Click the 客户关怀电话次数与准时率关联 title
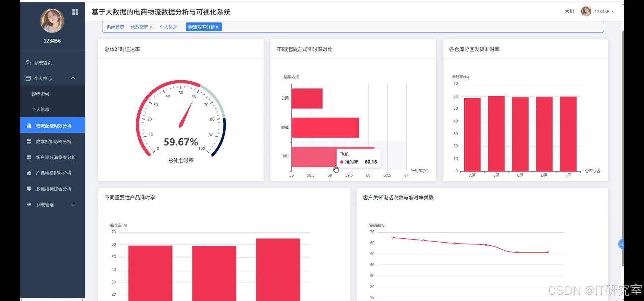644x301 pixels. tap(398, 198)
